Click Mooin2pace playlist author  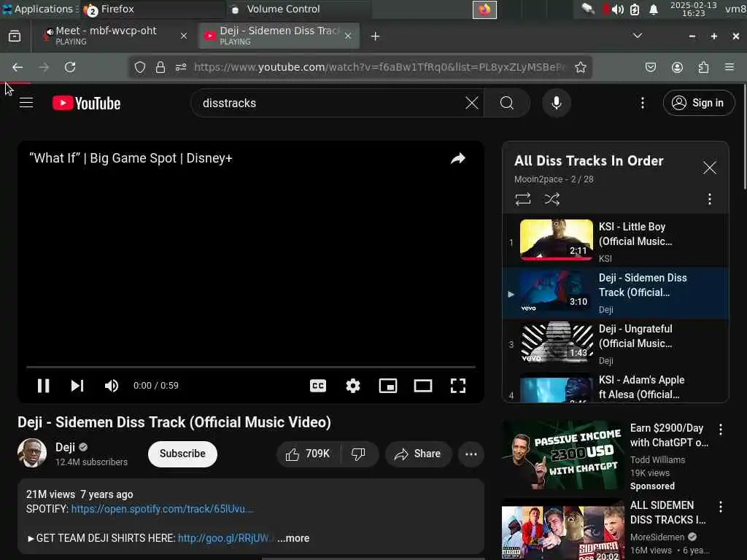click(538, 179)
